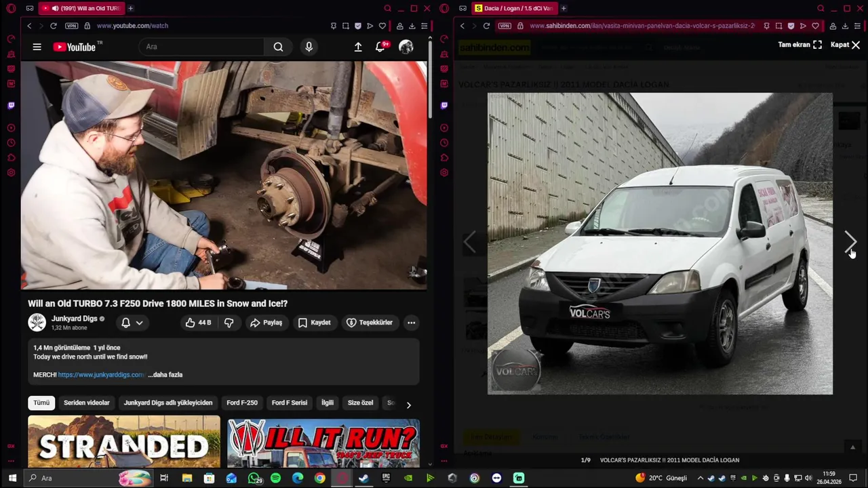The width and height of the screenshot is (868, 488).
Task: Open Opera menu logo in left window
Action: pos(11,8)
